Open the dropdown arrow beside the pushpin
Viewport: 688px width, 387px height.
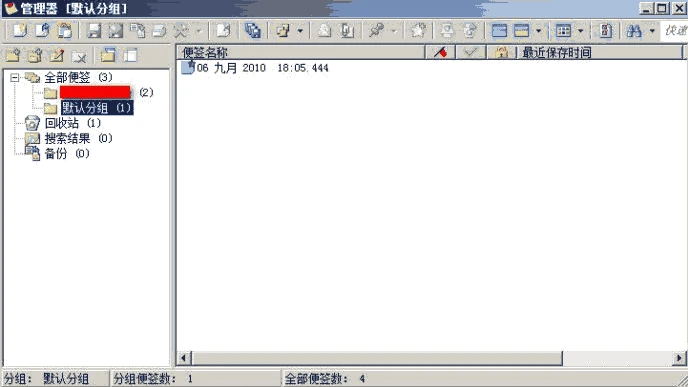[394, 31]
